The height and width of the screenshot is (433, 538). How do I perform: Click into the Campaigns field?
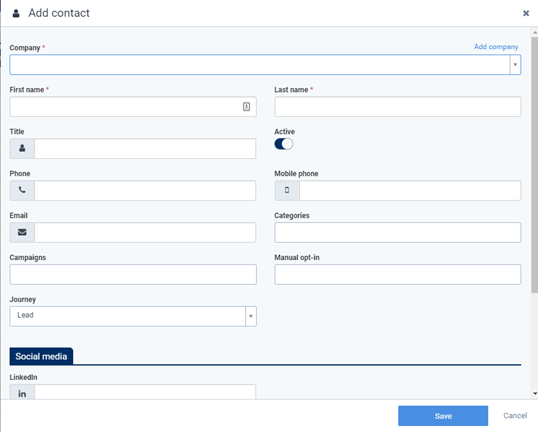coord(133,274)
